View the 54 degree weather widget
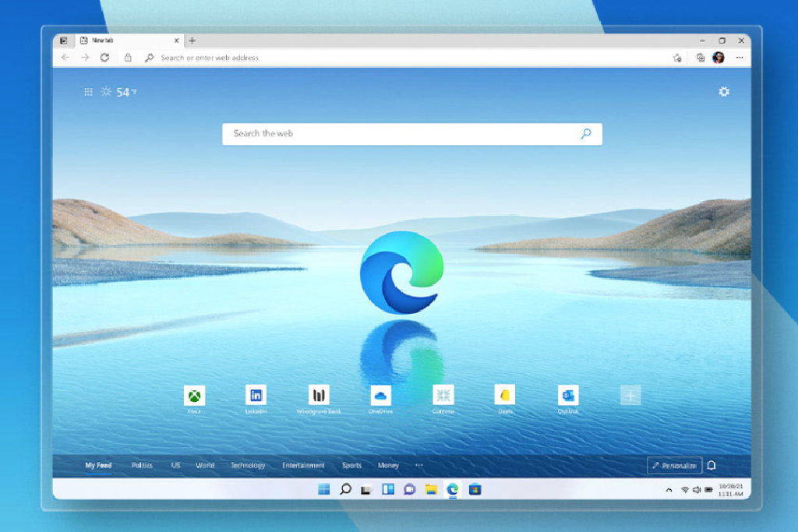Viewport: 798px width, 532px height. click(119, 92)
